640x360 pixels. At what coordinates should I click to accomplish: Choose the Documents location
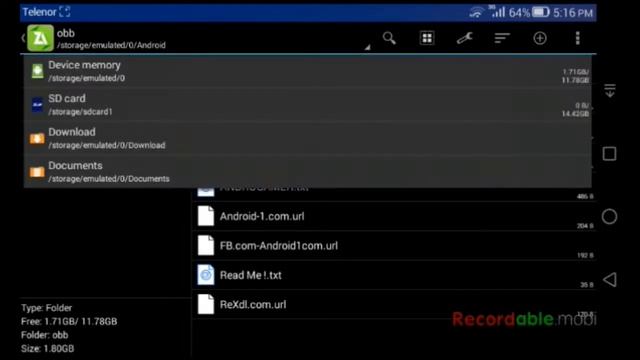[308, 172]
